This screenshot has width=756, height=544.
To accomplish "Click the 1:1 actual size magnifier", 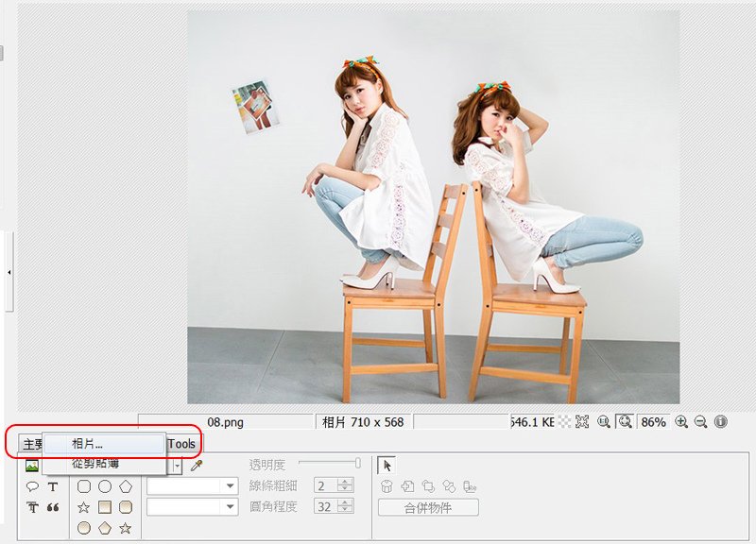I will (x=604, y=422).
